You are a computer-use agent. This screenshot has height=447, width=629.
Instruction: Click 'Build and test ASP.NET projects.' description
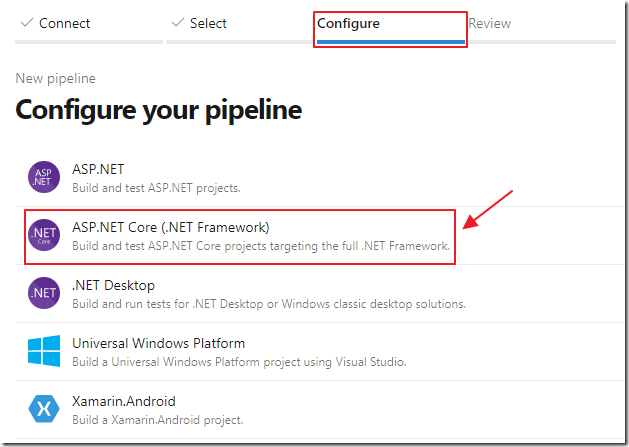(156, 188)
